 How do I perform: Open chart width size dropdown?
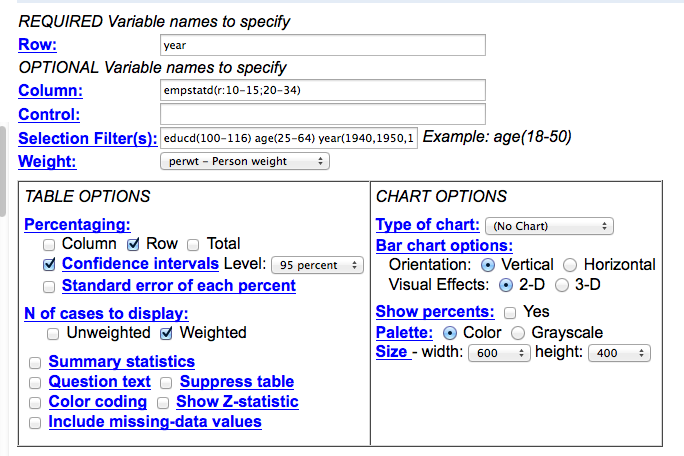tap(499, 353)
